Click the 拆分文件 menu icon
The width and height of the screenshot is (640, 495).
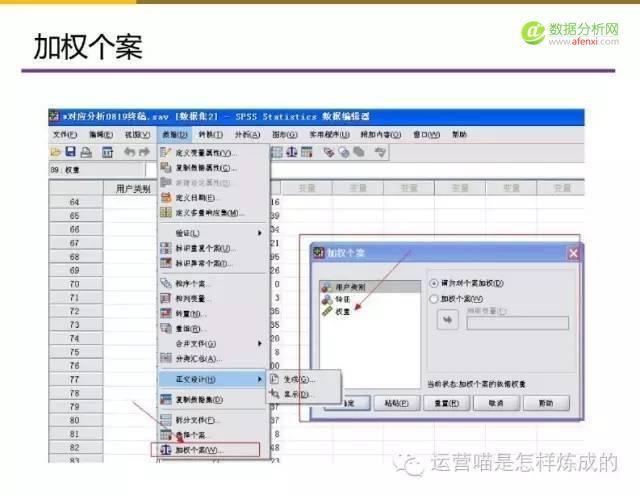tap(166, 420)
